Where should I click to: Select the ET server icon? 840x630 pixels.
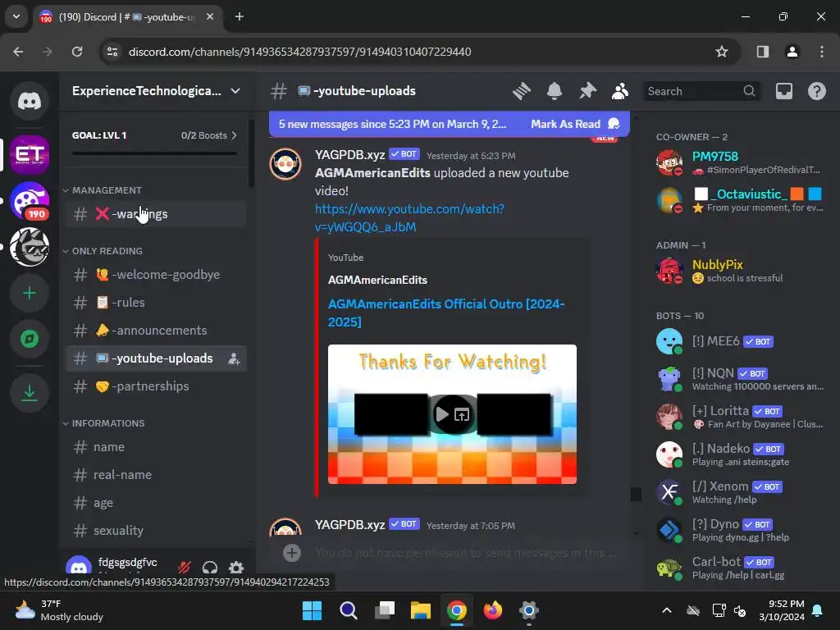tap(30, 155)
